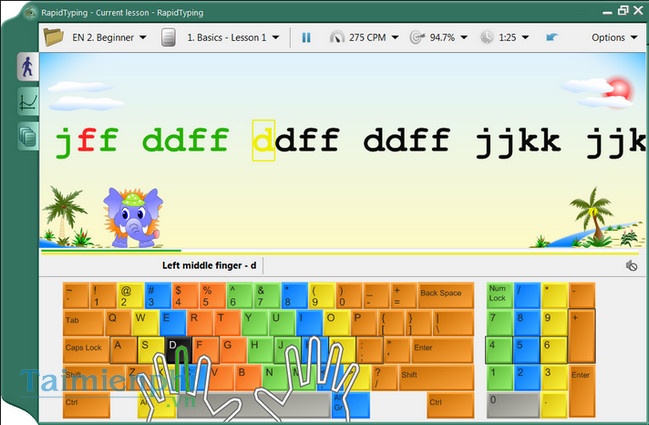Click the jjkk word in lesson text
The width and height of the screenshot is (649, 425).
[518, 143]
